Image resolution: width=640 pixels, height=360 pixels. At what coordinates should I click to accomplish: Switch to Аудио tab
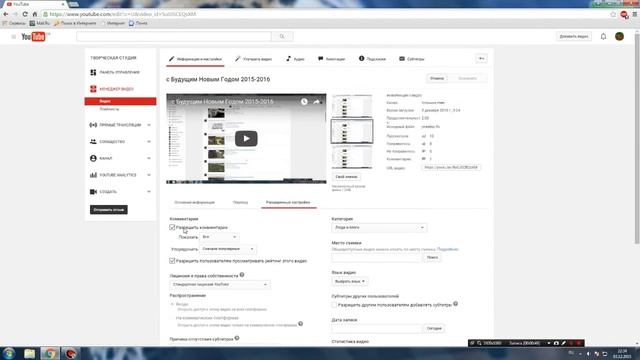pos(296,59)
